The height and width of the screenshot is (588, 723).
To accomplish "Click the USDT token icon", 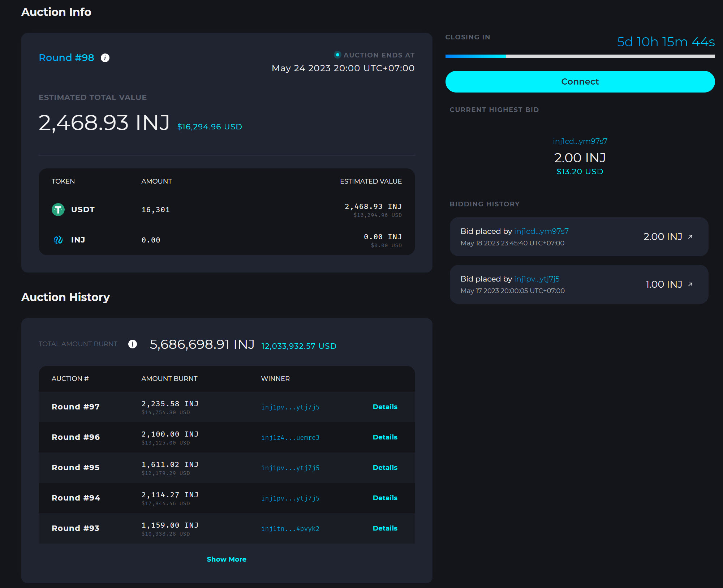I will click(58, 210).
